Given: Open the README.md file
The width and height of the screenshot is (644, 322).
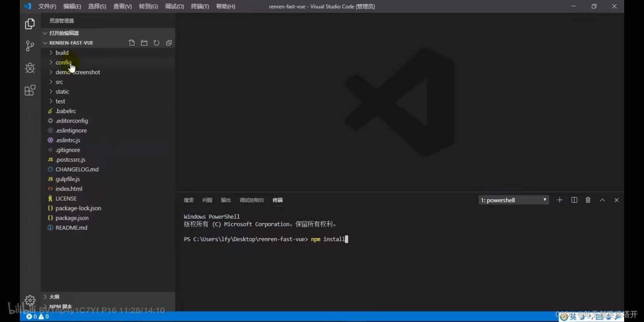Looking at the screenshot, I should [x=108, y=227].
